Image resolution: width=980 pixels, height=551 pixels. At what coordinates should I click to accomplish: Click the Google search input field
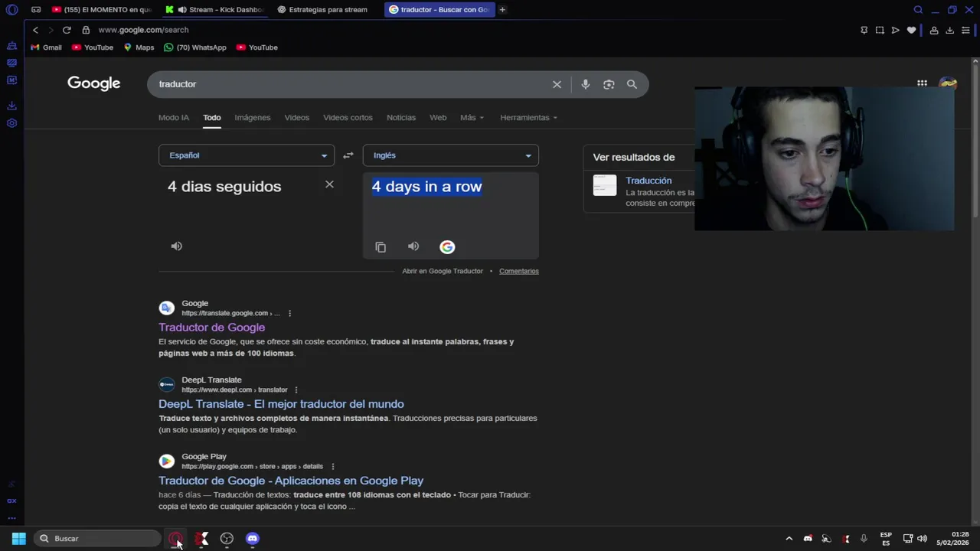click(x=352, y=84)
